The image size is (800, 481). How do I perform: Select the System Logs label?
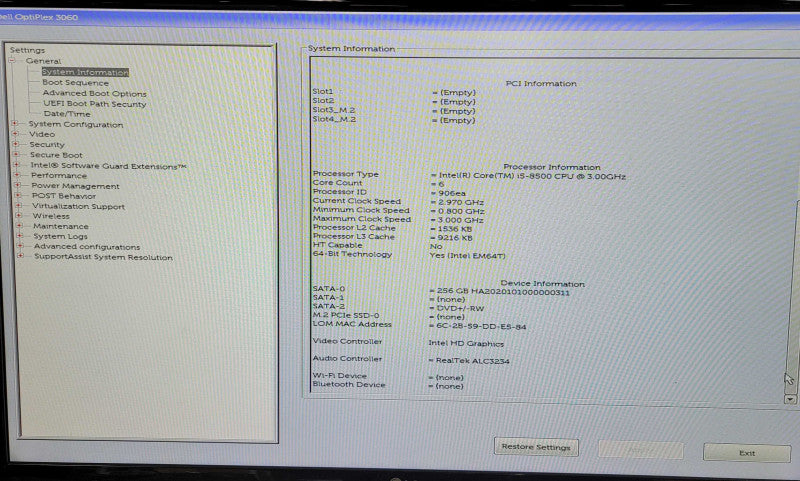61,236
